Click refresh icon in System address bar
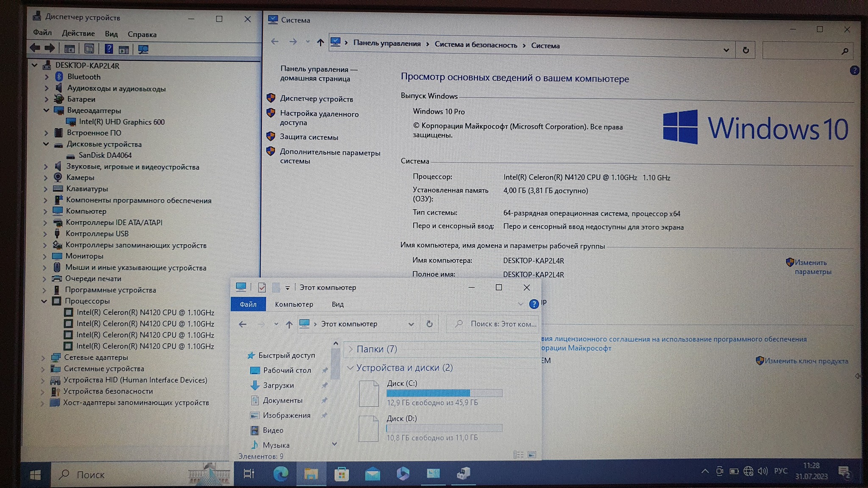 pyautogui.click(x=746, y=50)
